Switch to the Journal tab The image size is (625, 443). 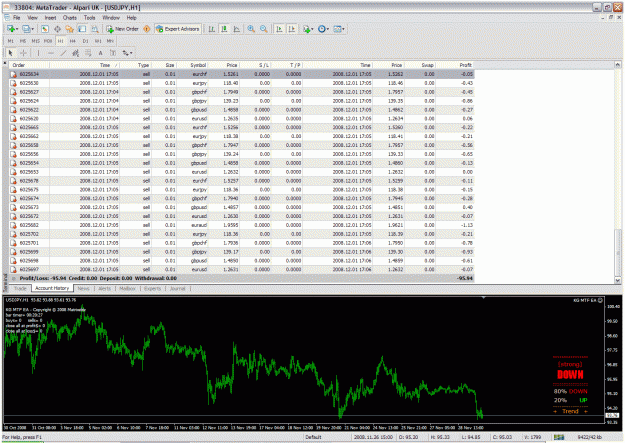pyautogui.click(x=178, y=288)
